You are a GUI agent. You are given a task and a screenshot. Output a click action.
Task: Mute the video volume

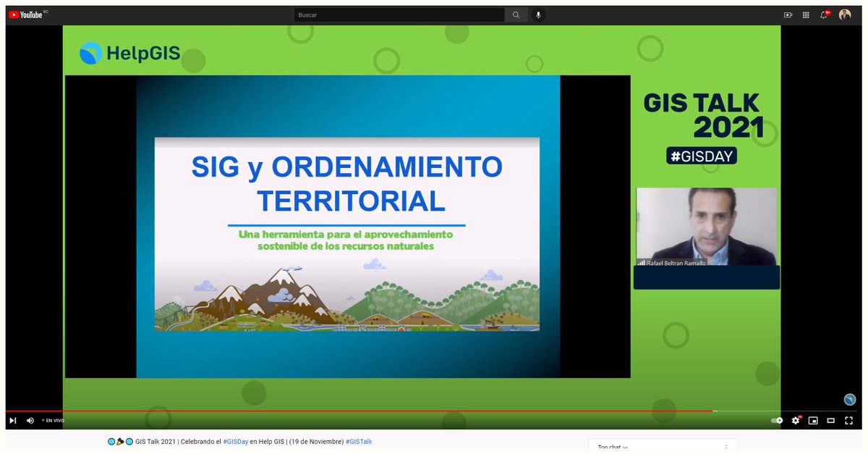pyautogui.click(x=30, y=420)
